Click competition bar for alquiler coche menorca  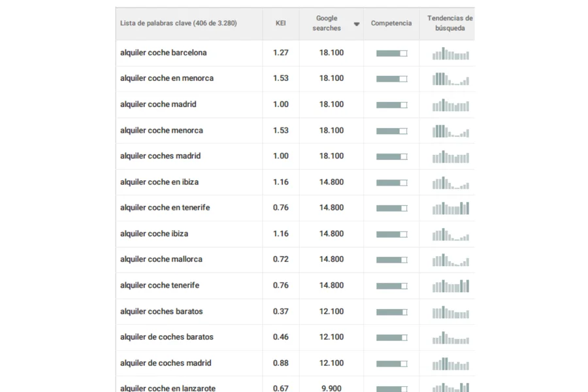(391, 131)
